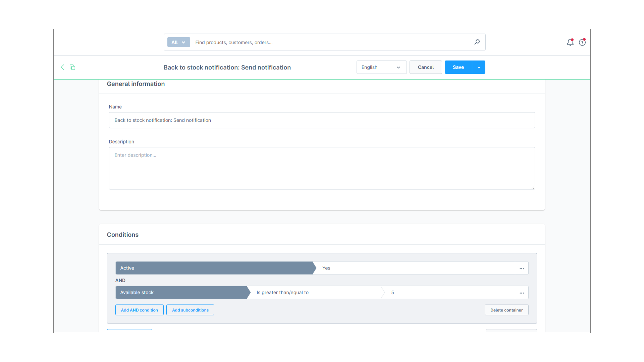Image resolution: width=644 pixels, height=362 pixels.
Task: Click the Add AND condition button
Action: [x=139, y=310]
